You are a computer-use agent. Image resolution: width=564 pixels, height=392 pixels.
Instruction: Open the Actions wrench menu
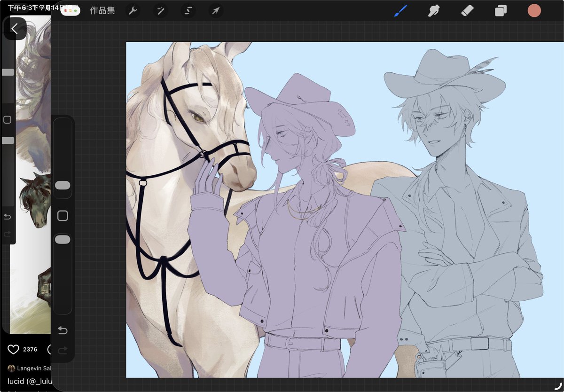click(133, 11)
